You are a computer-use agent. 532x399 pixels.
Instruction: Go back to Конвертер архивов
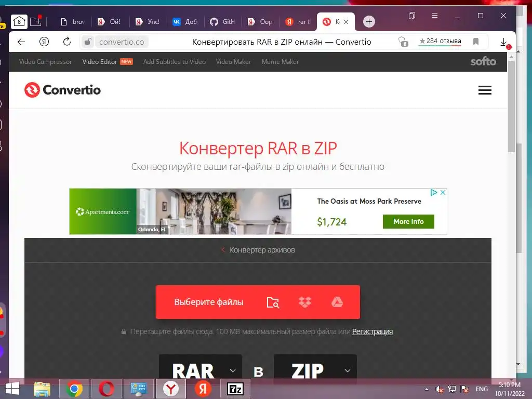click(x=258, y=250)
